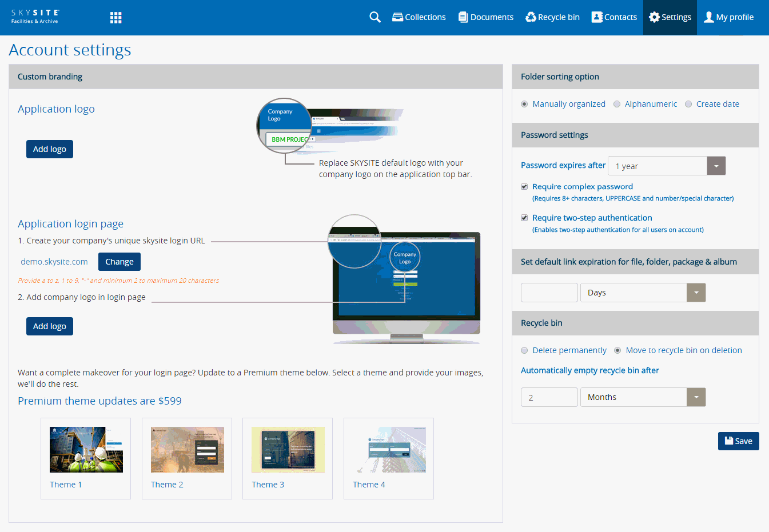Click the recycle bin auto-empty number field

(549, 397)
